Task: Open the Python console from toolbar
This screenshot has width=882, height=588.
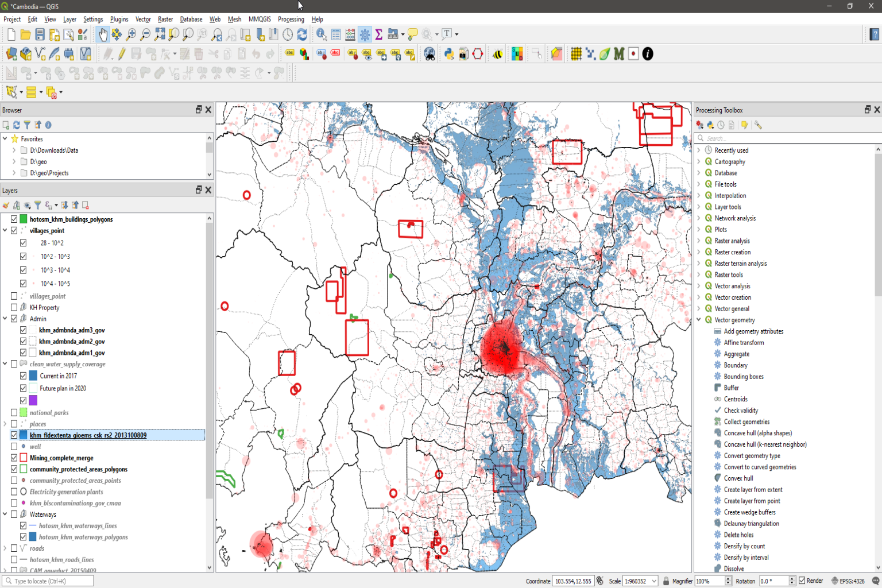Action: pyautogui.click(x=449, y=54)
